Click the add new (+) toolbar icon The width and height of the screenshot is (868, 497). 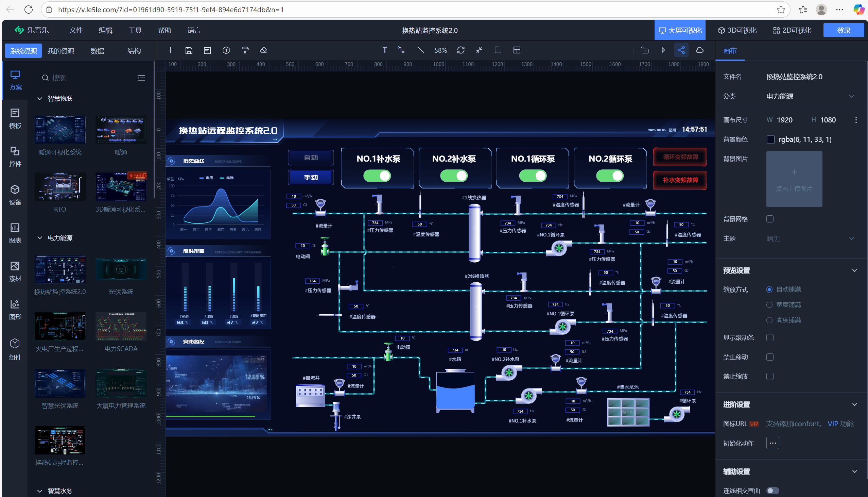[171, 50]
